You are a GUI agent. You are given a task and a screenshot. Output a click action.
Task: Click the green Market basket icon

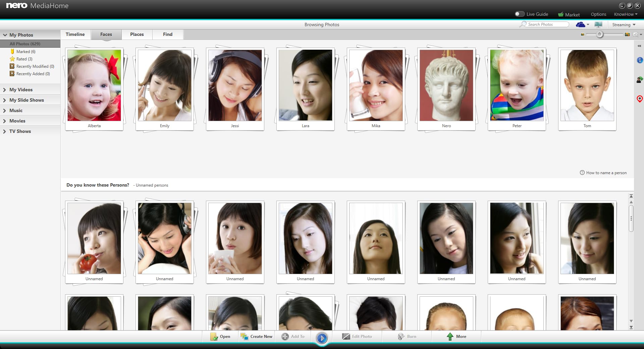[x=560, y=14]
